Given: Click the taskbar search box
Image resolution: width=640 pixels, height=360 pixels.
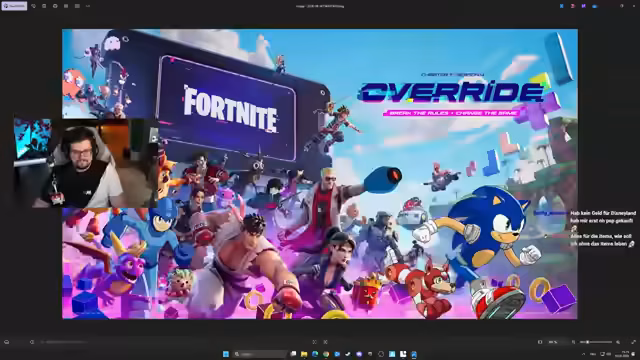Looking at the screenshot, I should click(260, 354).
